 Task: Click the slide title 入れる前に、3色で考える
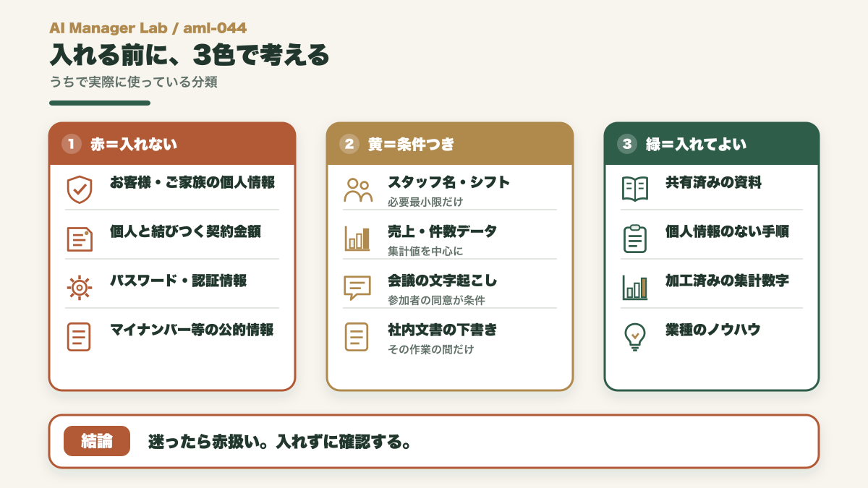click(x=190, y=56)
